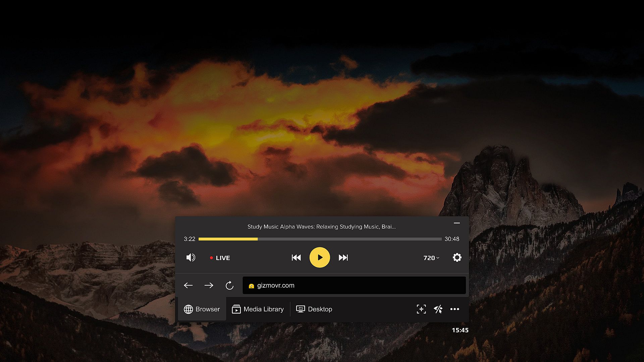This screenshot has height=362, width=644.
Task: Open the Desktop view
Action: click(314, 309)
